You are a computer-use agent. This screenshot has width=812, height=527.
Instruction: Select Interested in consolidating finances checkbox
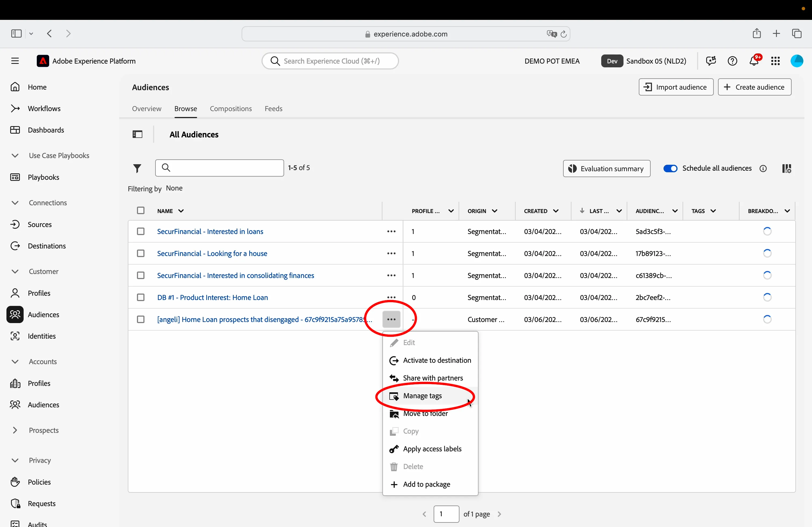tap(140, 275)
